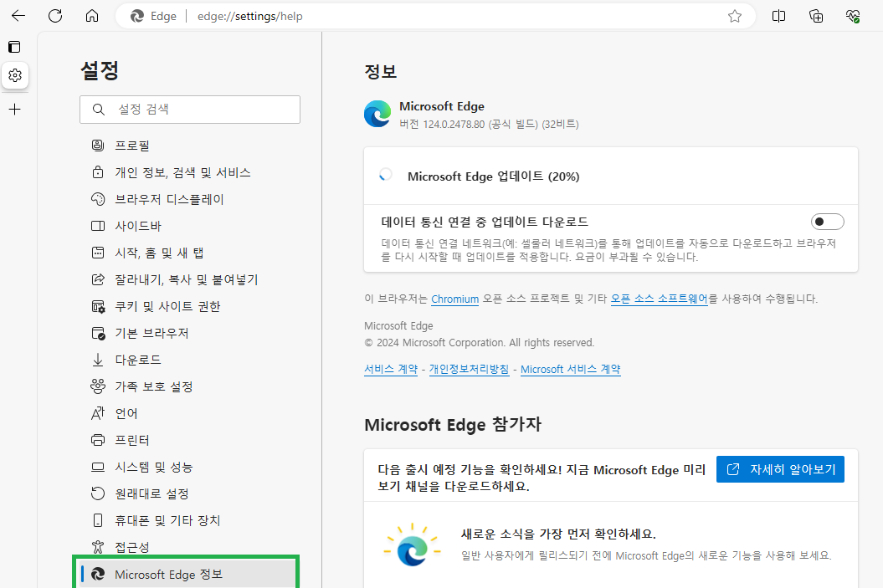Click Microsoft Edge 업데이트 (20%) text
The width and height of the screenshot is (883, 588).
tap(493, 176)
